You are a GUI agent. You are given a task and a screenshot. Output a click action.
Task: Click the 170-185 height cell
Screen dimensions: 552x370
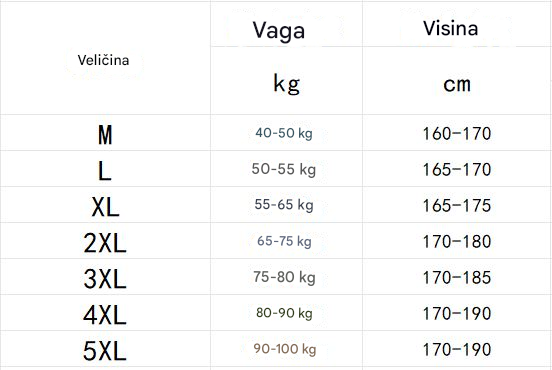(x=457, y=276)
